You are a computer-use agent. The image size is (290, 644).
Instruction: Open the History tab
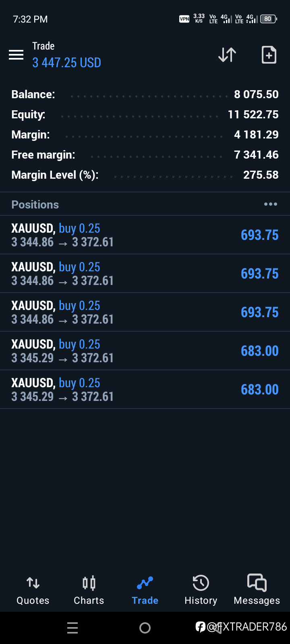pos(201,590)
